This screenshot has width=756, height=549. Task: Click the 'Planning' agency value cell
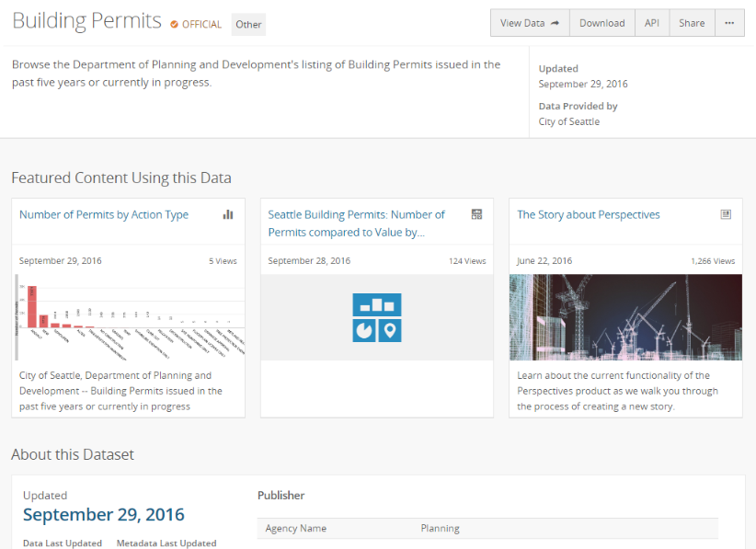(x=440, y=528)
